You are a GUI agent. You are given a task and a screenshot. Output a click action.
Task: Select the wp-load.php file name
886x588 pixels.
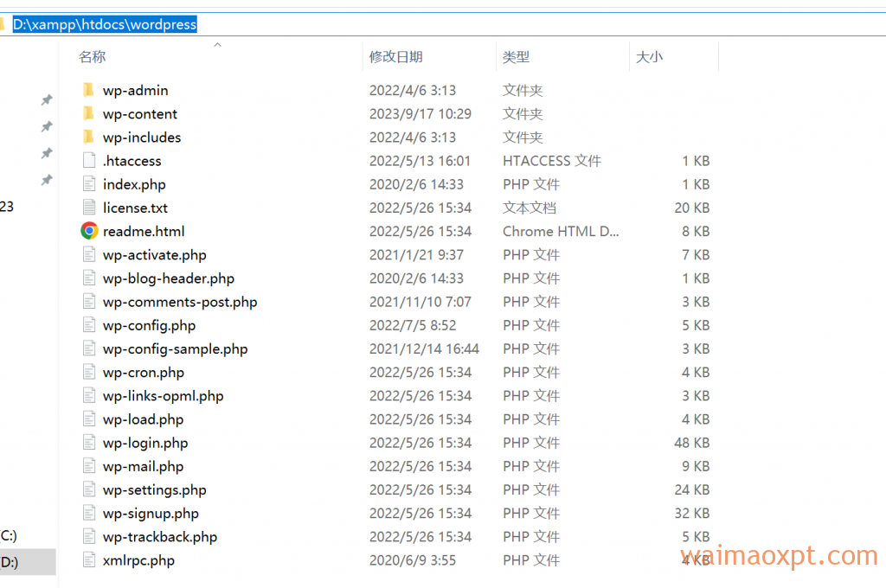point(144,419)
